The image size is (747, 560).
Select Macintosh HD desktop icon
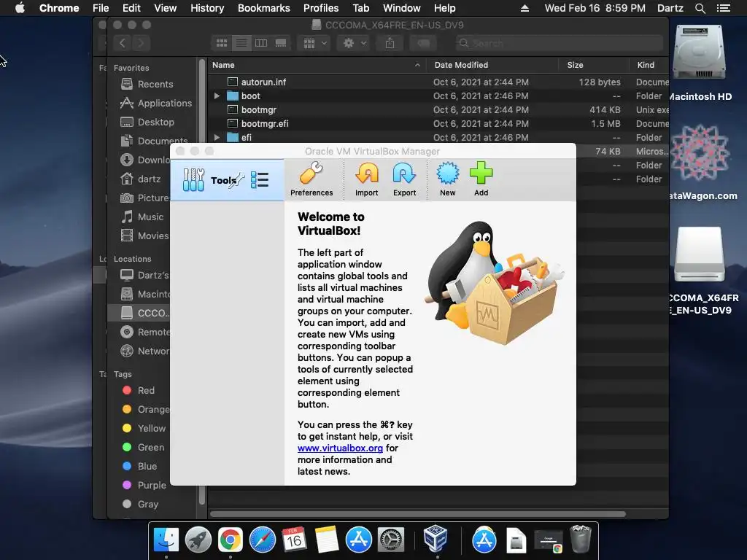point(700,52)
